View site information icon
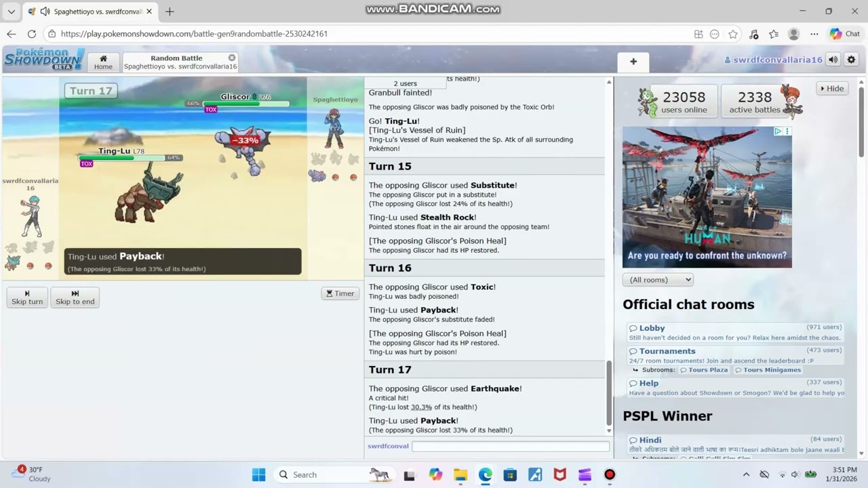This screenshot has width=868, height=488. [x=52, y=34]
